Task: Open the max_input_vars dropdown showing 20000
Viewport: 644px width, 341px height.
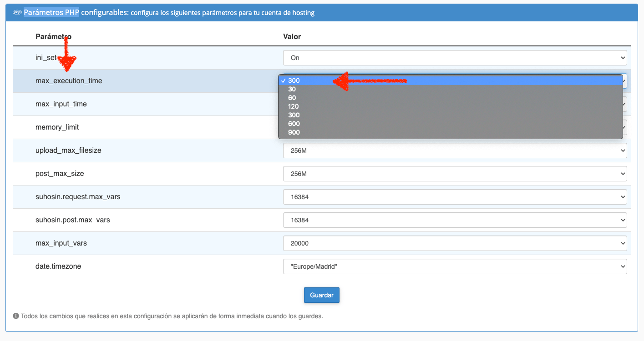Action: pyautogui.click(x=455, y=243)
